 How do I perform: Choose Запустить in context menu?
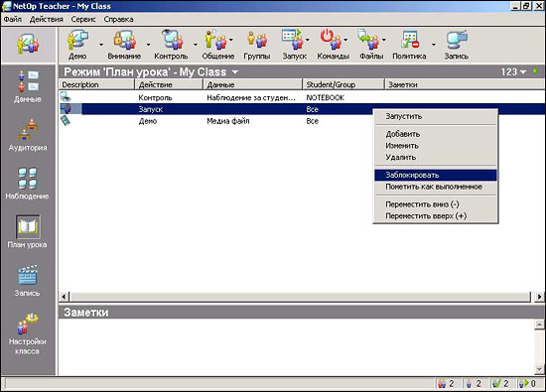point(435,116)
